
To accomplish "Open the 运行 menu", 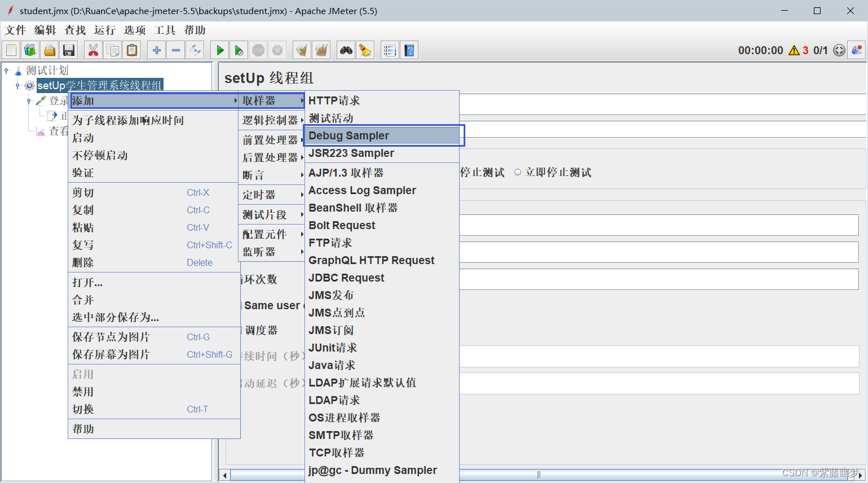I will coord(105,30).
